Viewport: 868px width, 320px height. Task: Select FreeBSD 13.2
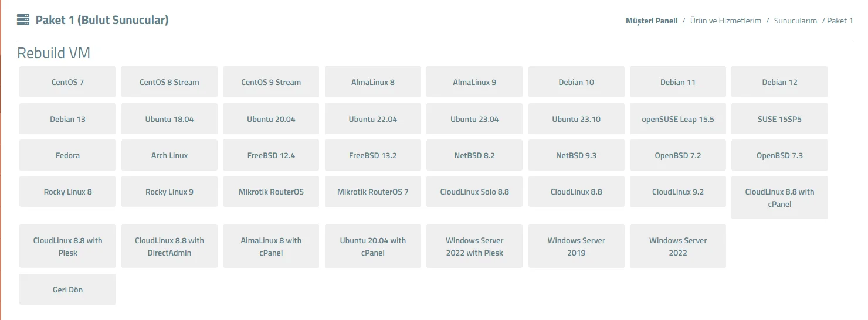coord(373,155)
